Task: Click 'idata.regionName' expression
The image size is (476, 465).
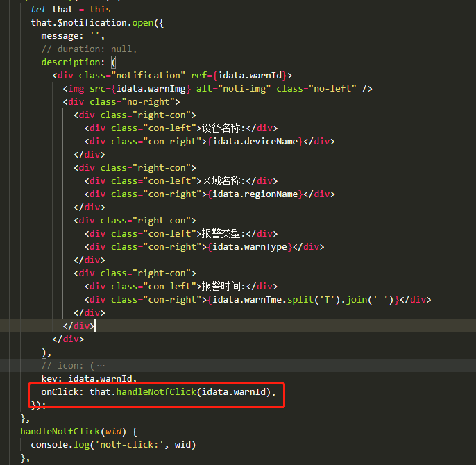Action: [x=255, y=194]
